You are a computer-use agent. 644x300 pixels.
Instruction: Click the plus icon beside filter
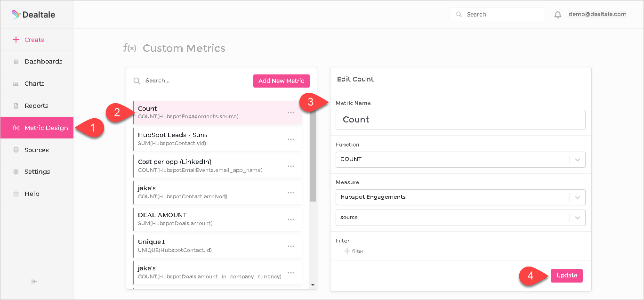click(x=347, y=251)
